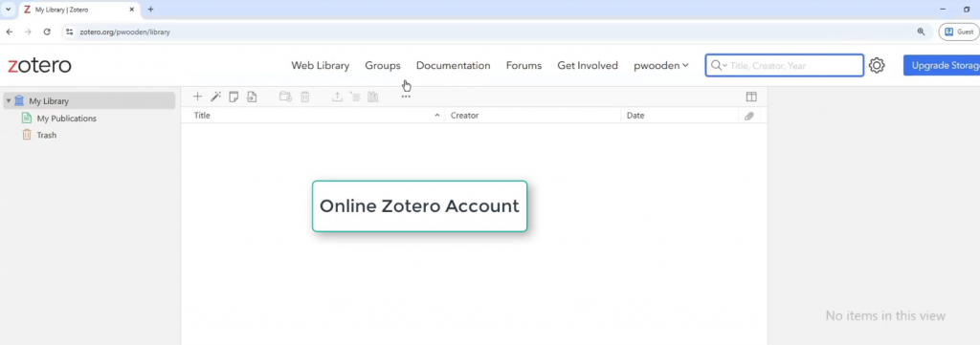Click the New Item plus icon
This screenshot has height=345, width=980.
click(x=197, y=97)
